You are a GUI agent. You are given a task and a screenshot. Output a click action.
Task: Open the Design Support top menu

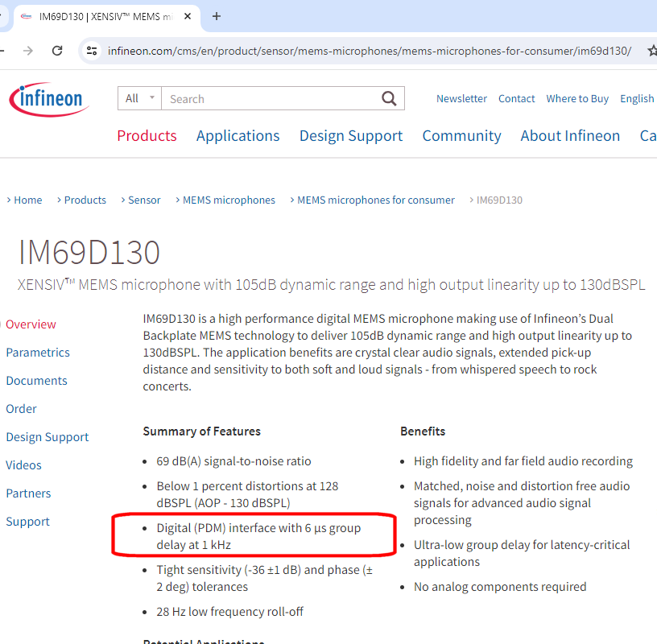tap(351, 136)
